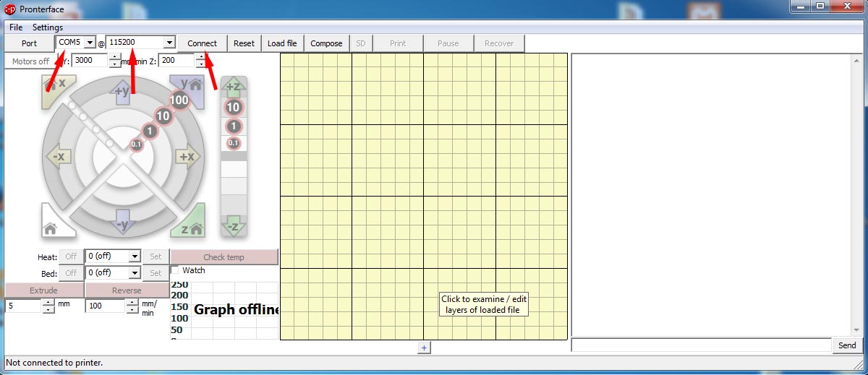
Task: Click the yellow print bed grid view
Action: click(x=424, y=197)
